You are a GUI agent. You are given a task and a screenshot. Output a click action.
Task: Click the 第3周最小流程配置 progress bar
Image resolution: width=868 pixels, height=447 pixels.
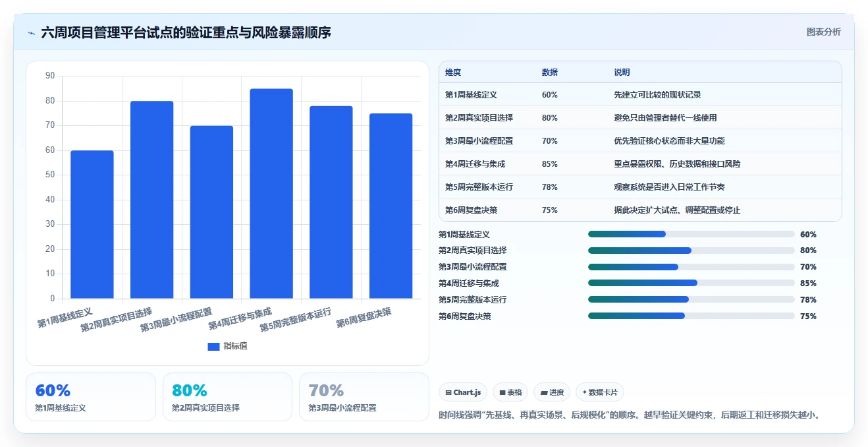click(x=691, y=267)
